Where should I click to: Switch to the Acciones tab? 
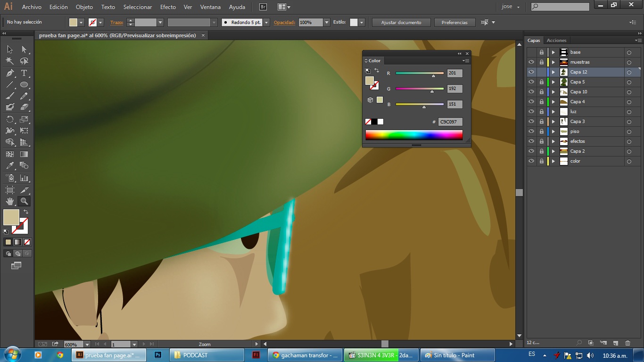[x=556, y=41]
